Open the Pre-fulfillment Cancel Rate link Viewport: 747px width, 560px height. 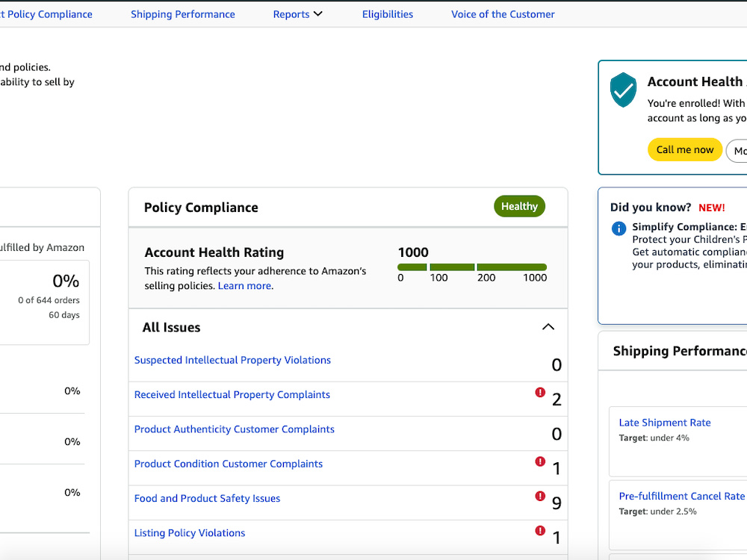pos(682,496)
